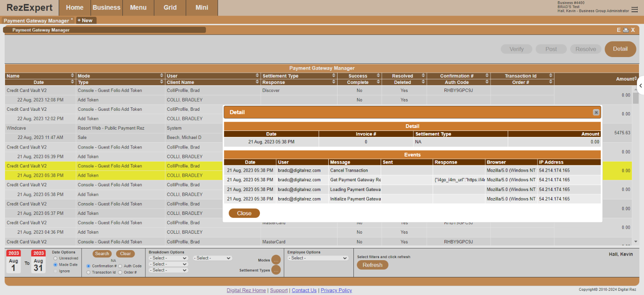Sort by the Settlement Type column arrows in grid

pyautogui.click(x=334, y=76)
